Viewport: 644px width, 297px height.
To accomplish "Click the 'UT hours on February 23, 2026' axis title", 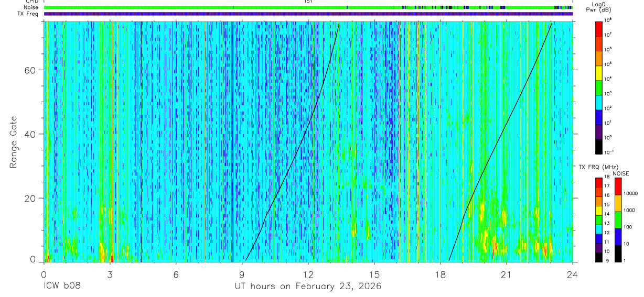I will 308,287.
